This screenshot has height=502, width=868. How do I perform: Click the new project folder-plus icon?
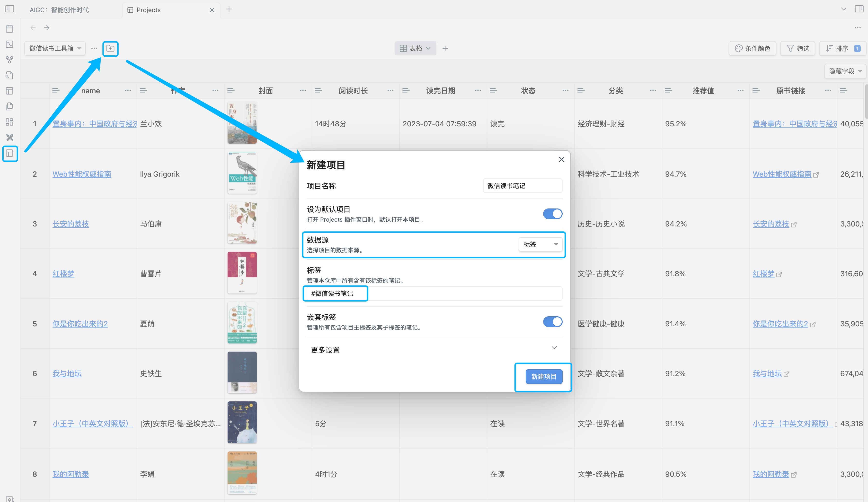(110, 49)
